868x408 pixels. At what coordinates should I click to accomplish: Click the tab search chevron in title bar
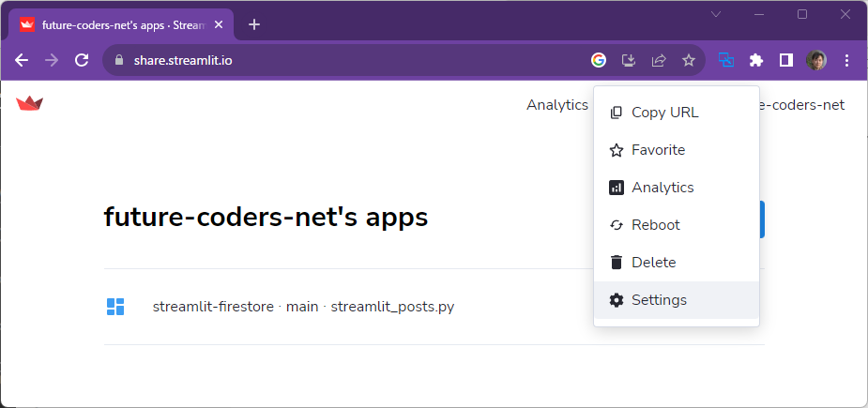(716, 15)
